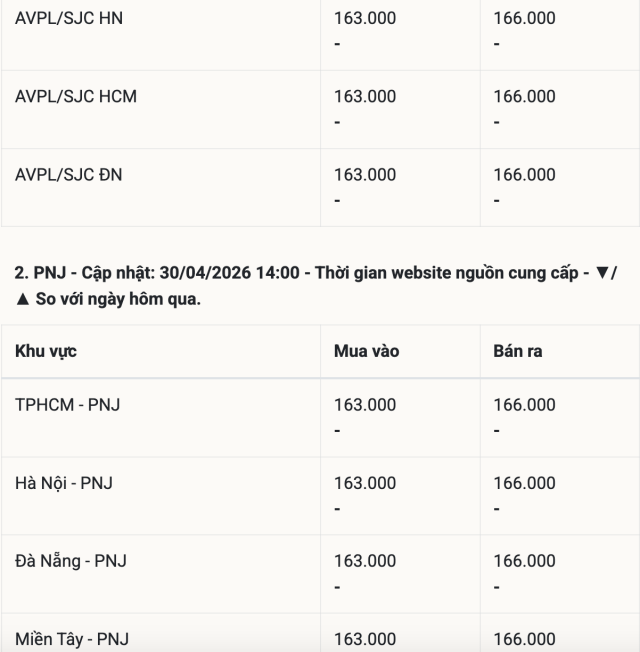
Task: Click the AVPL/SJC HN row label
Action: pos(70,19)
